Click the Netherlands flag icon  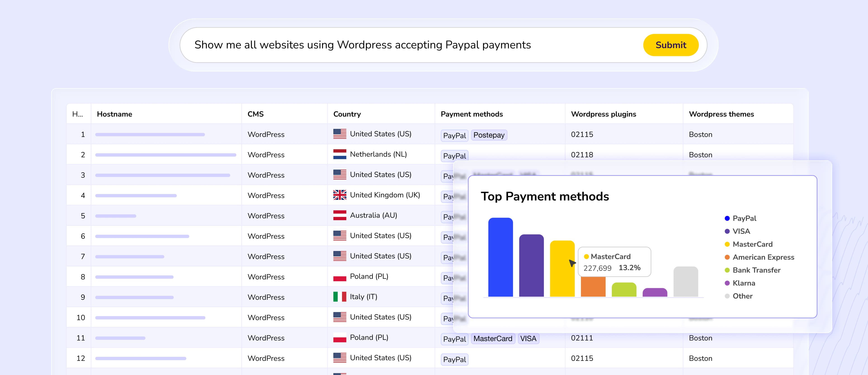tap(339, 154)
